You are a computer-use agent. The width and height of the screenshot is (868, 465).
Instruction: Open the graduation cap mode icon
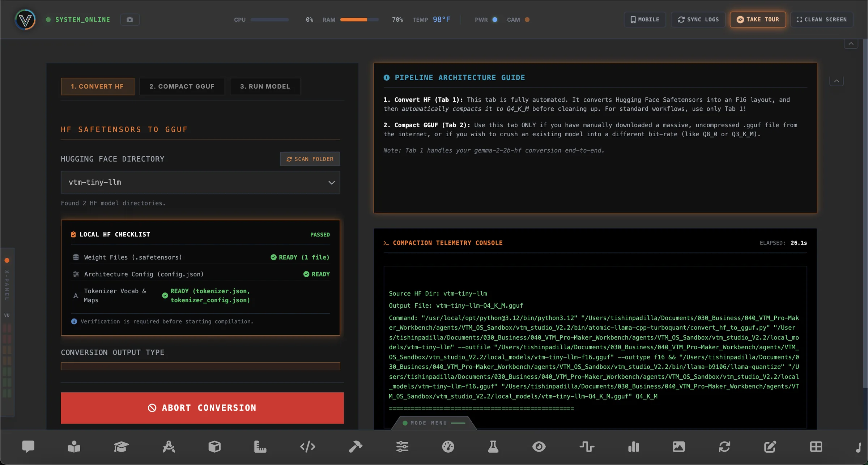[121, 447]
